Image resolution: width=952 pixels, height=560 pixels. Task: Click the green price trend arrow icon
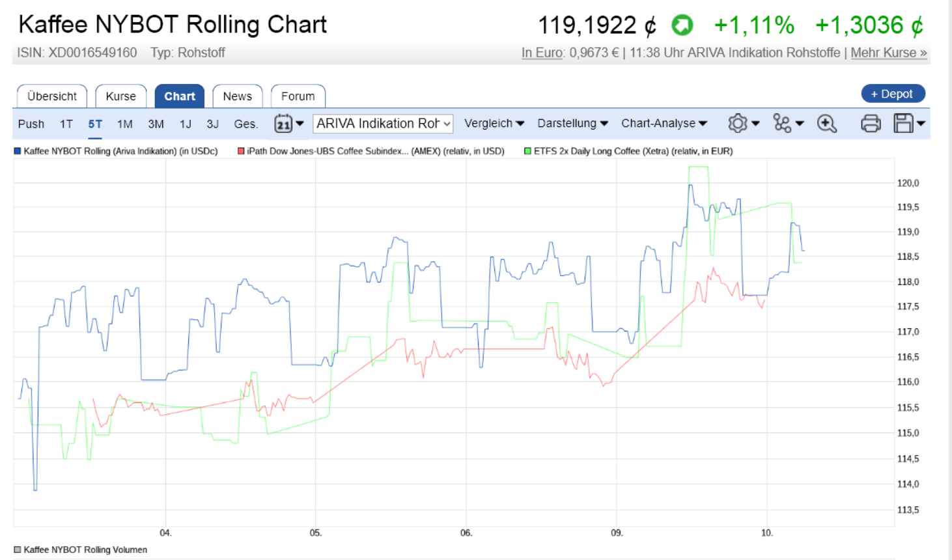pyautogui.click(x=682, y=25)
